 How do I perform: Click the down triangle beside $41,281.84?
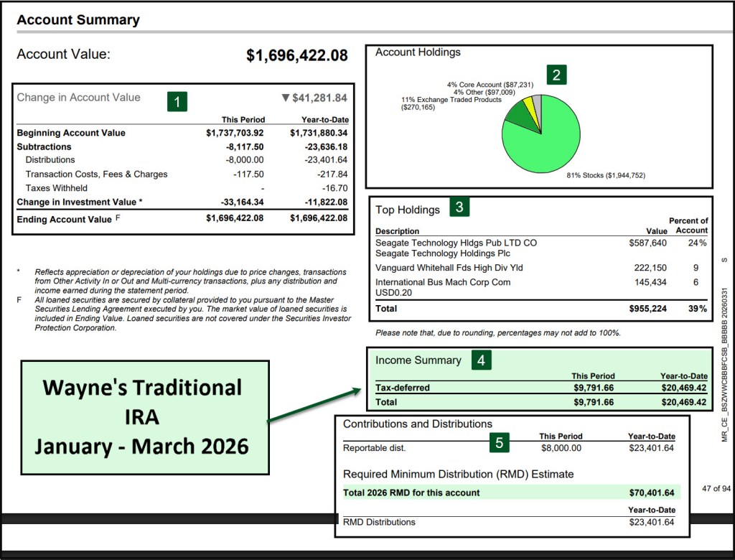tap(285, 98)
